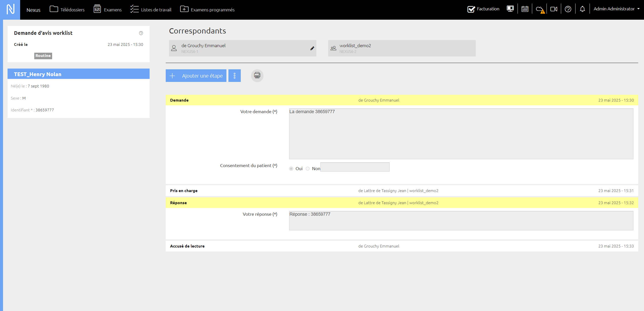644x311 pixels.
Task: Print the request with printer icon
Action: [x=257, y=75]
